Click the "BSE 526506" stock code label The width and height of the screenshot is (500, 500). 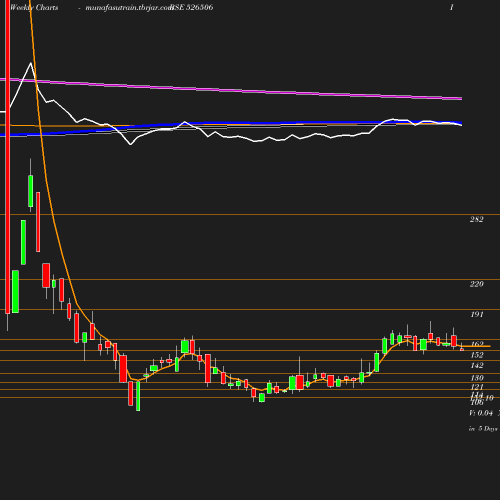pyautogui.click(x=192, y=7)
